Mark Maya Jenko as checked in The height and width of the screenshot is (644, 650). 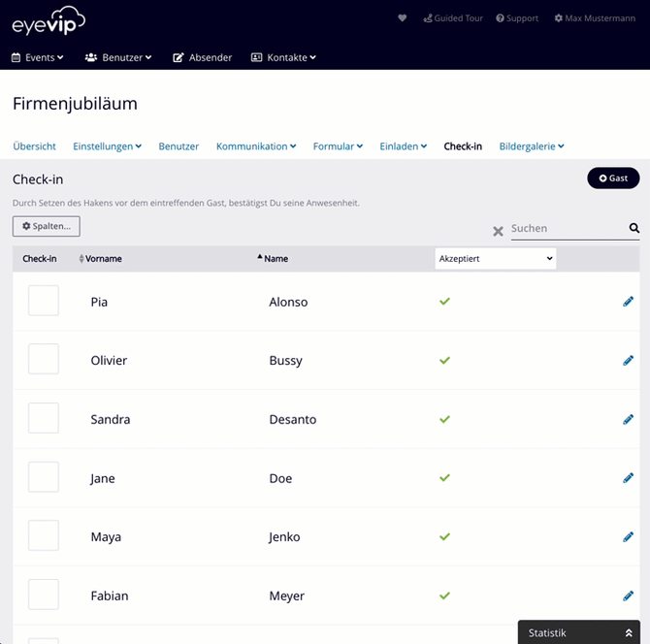point(44,536)
